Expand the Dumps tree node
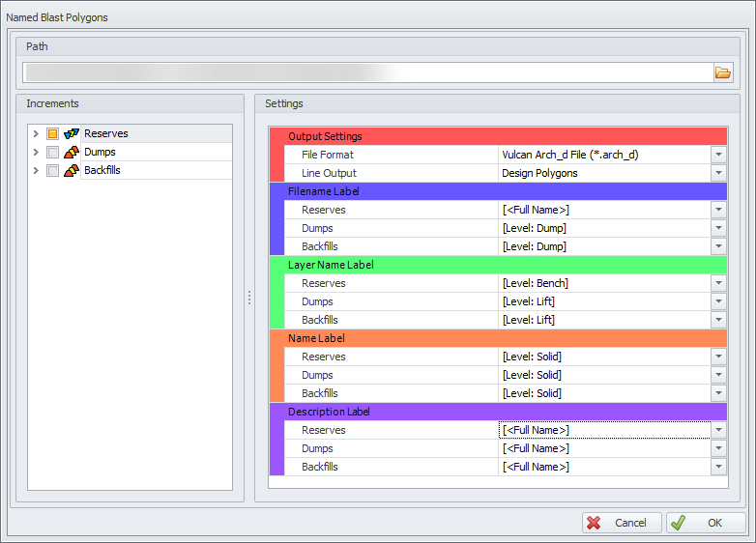The width and height of the screenshot is (756, 543). tap(36, 153)
